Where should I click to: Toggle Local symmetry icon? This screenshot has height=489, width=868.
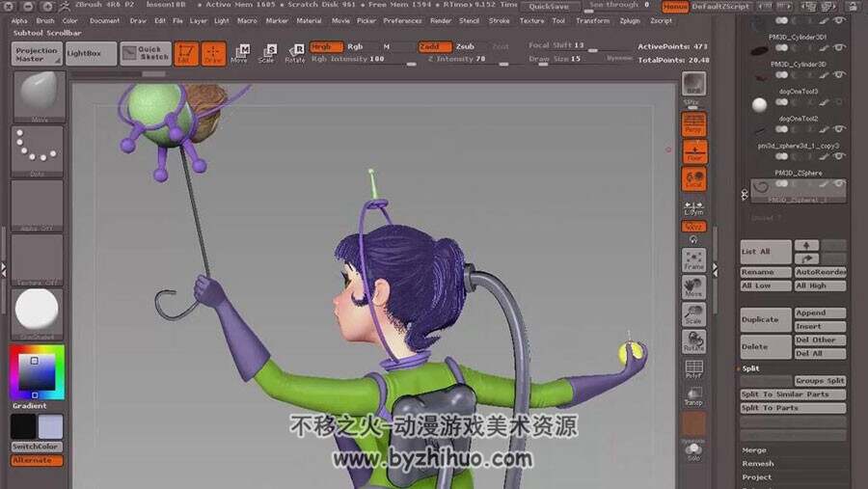[693, 178]
